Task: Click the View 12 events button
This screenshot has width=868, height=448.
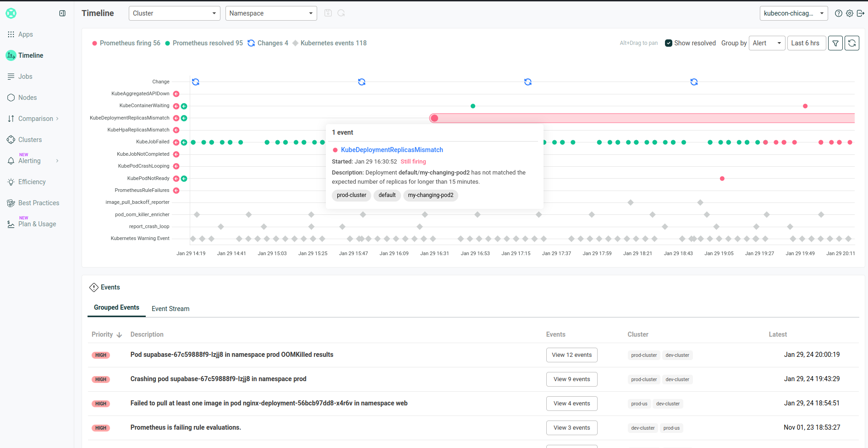Action: [571, 355]
